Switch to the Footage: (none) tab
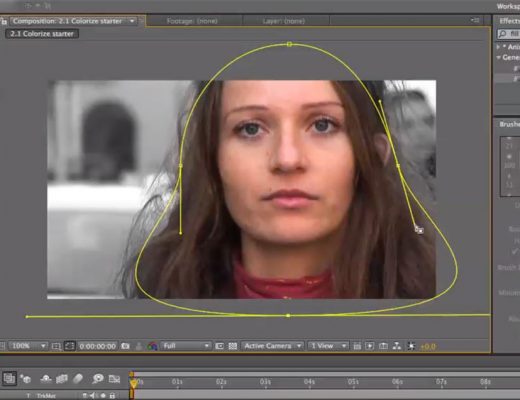The width and height of the screenshot is (520, 400). pos(192,21)
